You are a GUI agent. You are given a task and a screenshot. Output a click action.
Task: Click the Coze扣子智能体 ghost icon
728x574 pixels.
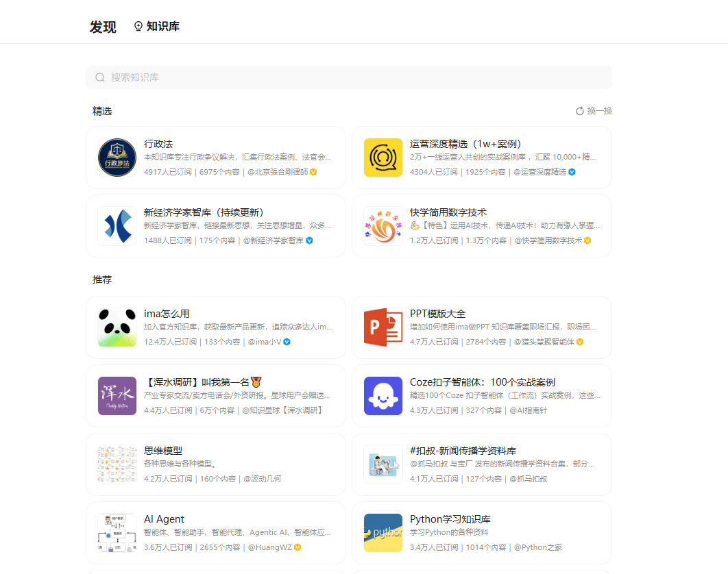383,396
